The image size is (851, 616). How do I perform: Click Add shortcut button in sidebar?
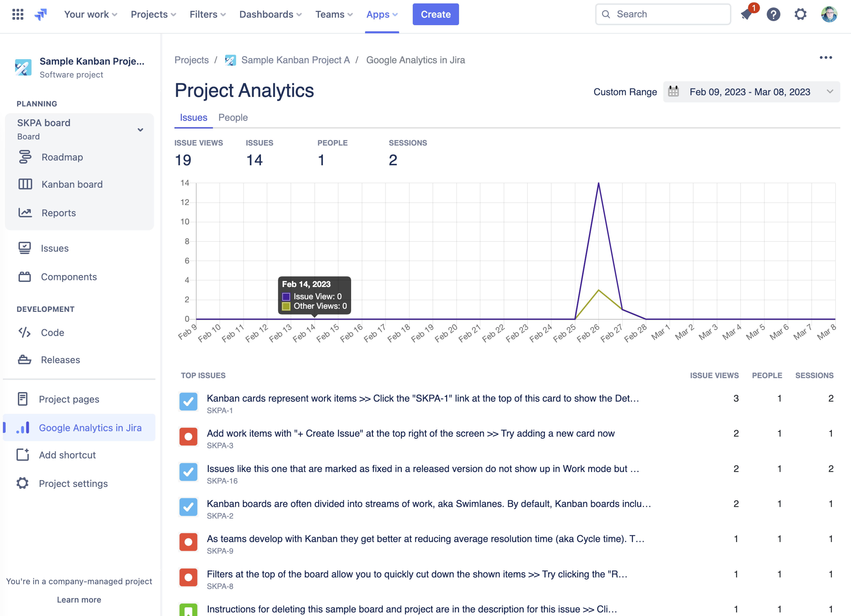coord(67,455)
